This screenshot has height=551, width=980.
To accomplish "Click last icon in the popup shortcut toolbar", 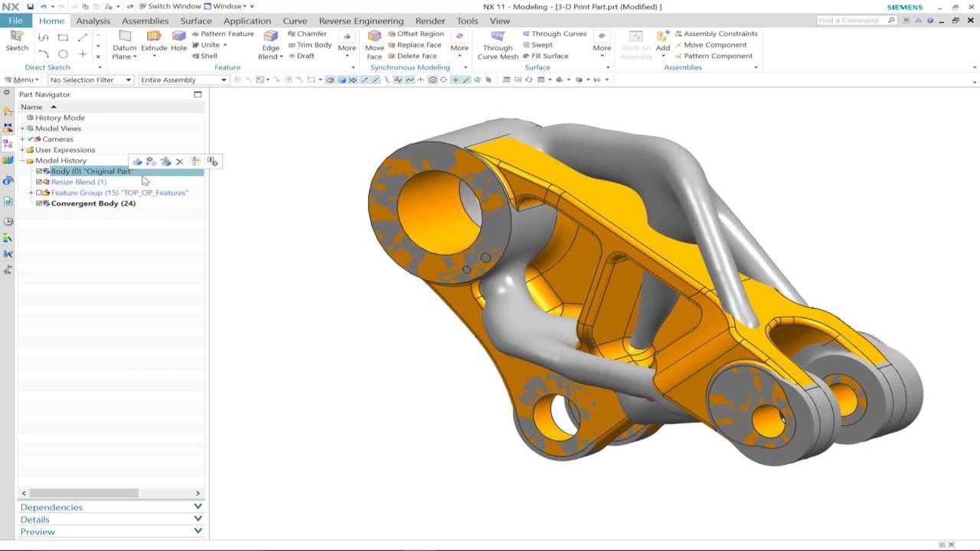I will (213, 161).
